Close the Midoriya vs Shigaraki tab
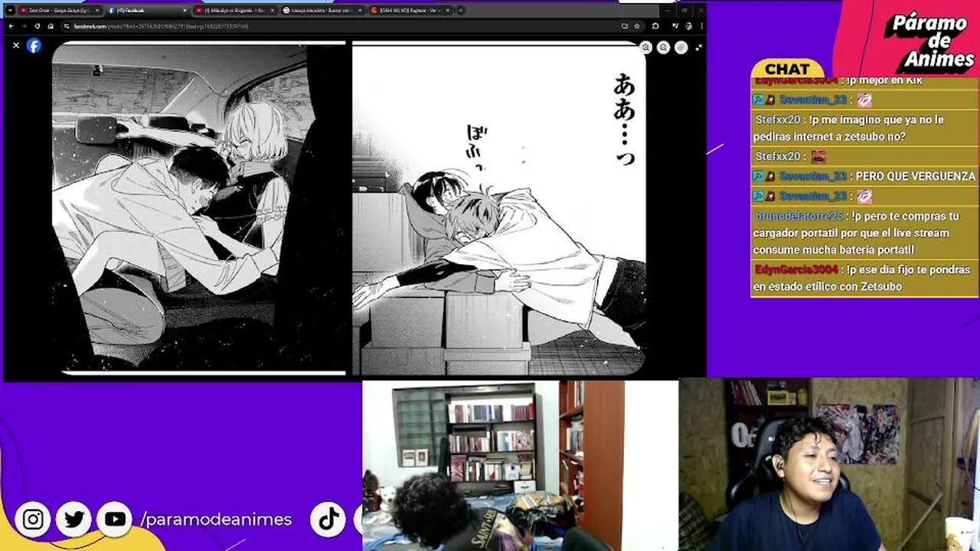 (273, 11)
